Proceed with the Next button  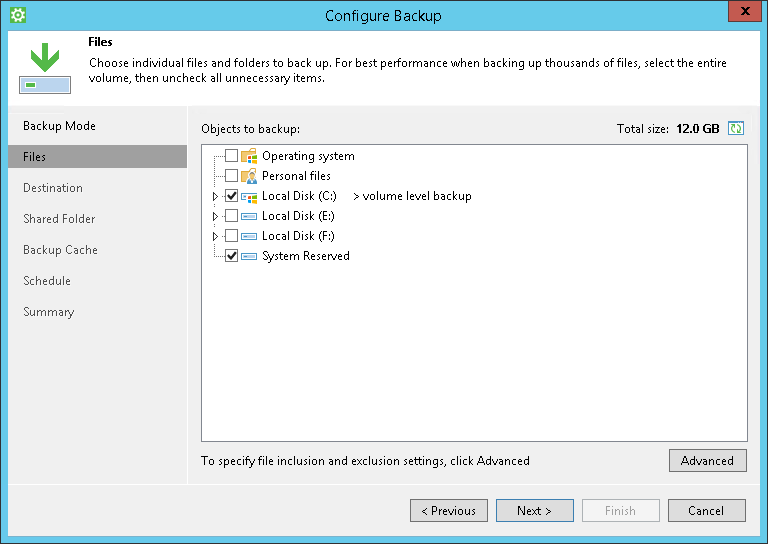pyautogui.click(x=535, y=510)
